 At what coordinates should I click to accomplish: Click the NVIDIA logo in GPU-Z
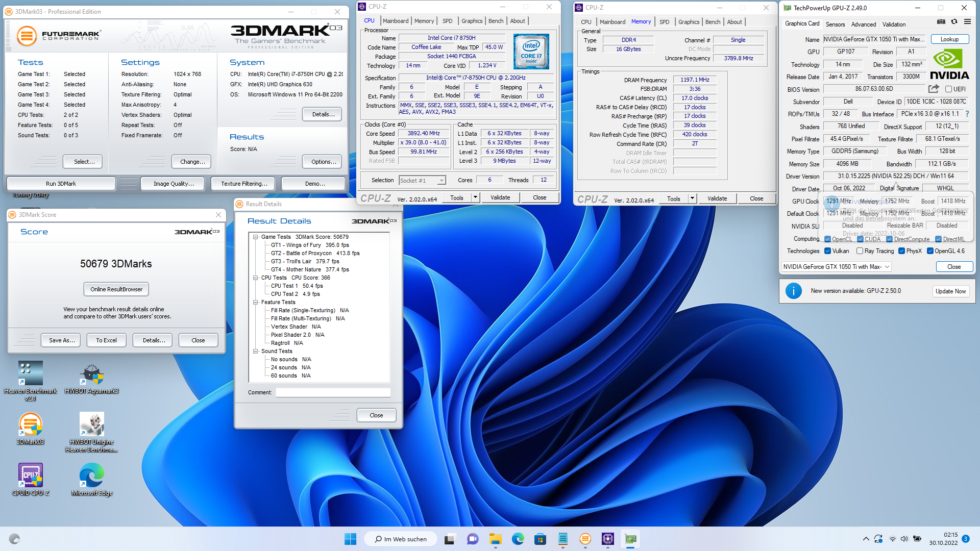pyautogui.click(x=949, y=65)
